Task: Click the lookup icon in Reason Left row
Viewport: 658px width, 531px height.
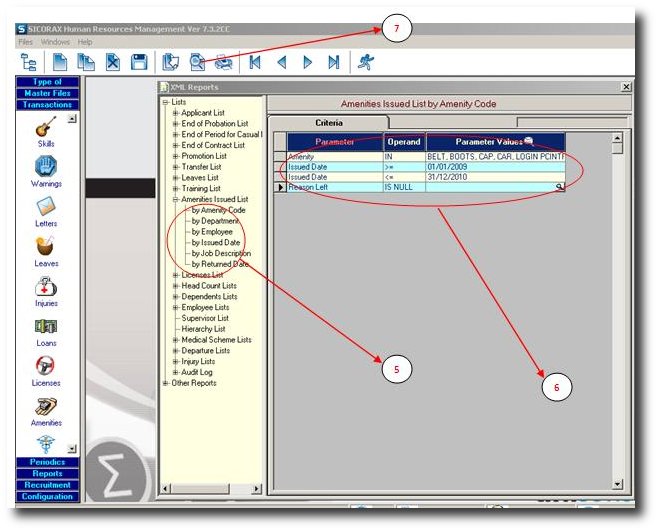Action: click(x=560, y=187)
